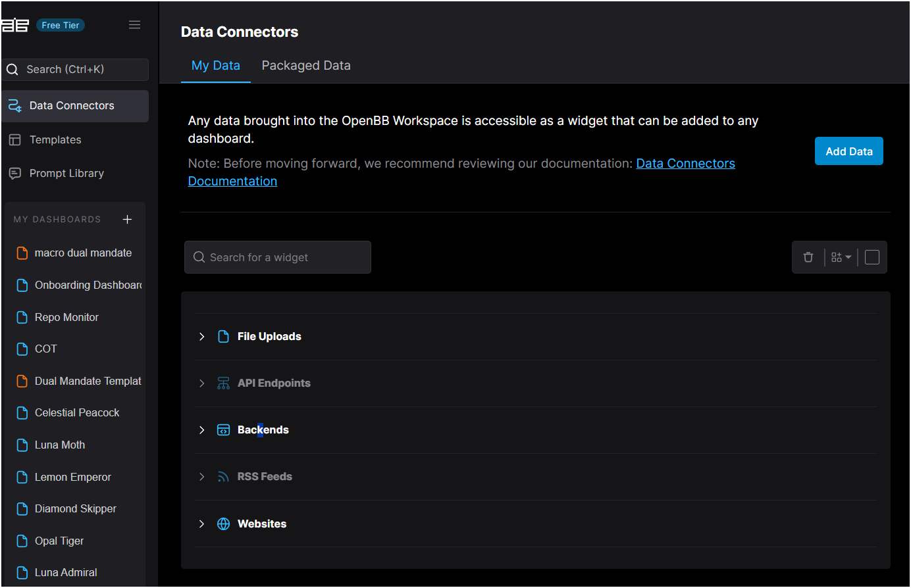Click the Luna Admiral file icon
Viewport: 911px width, 588px height.
(x=22, y=573)
